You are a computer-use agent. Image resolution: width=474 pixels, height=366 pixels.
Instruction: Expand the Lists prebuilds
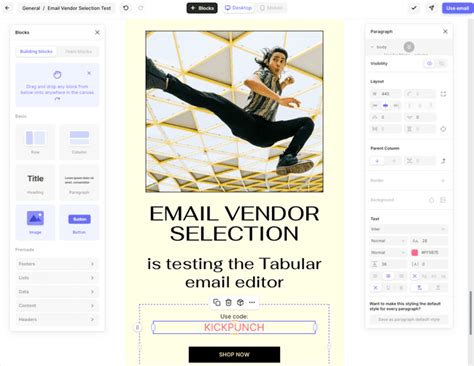(57, 278)
